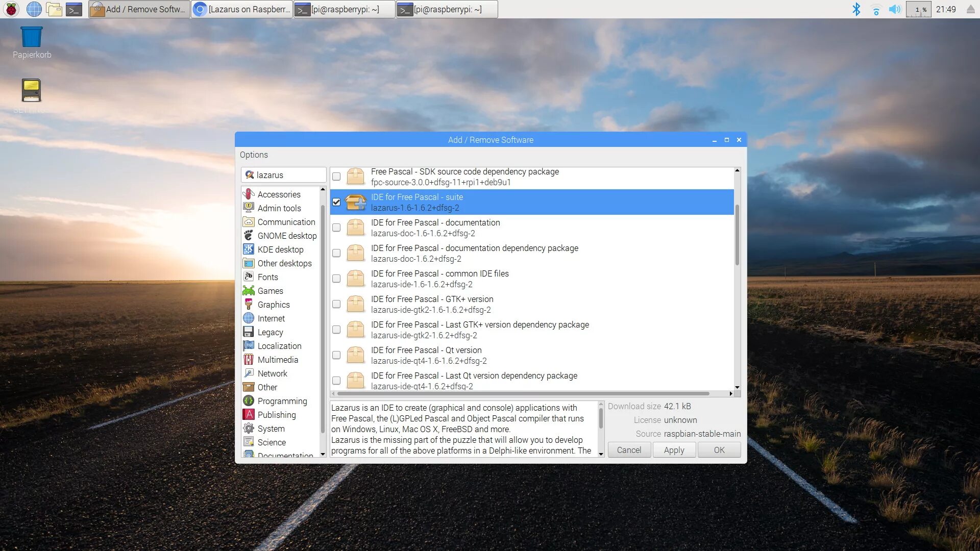Expand the Other category in sidebar
980x551 pixels.
(x=266, y=387)
